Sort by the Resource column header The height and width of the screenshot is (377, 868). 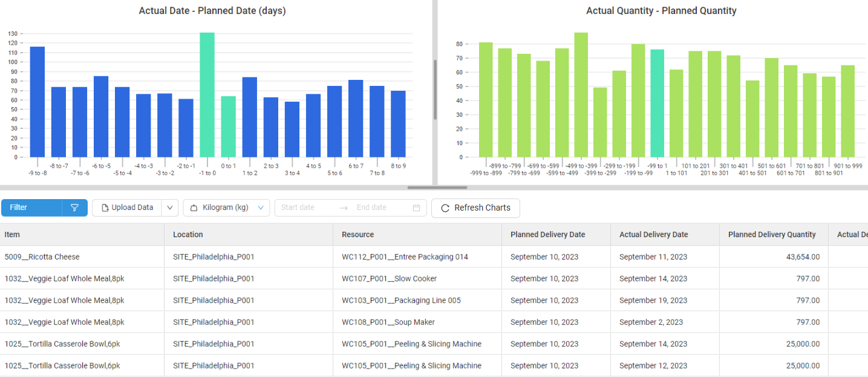[x=417, y=234]
